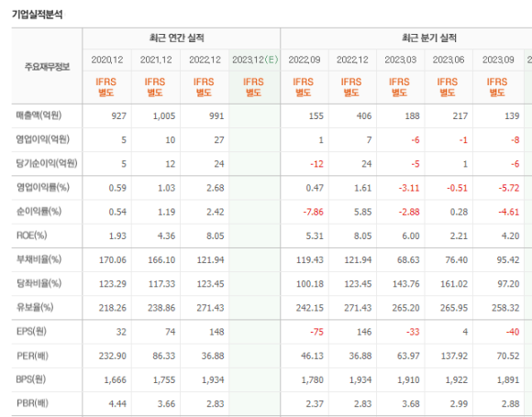Click the 최근 연간 실적 header
532x417 pixels.
177,38
